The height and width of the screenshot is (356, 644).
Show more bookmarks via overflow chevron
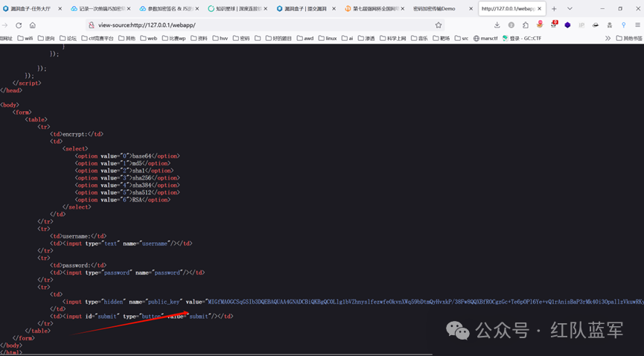[x=608, y=38]
